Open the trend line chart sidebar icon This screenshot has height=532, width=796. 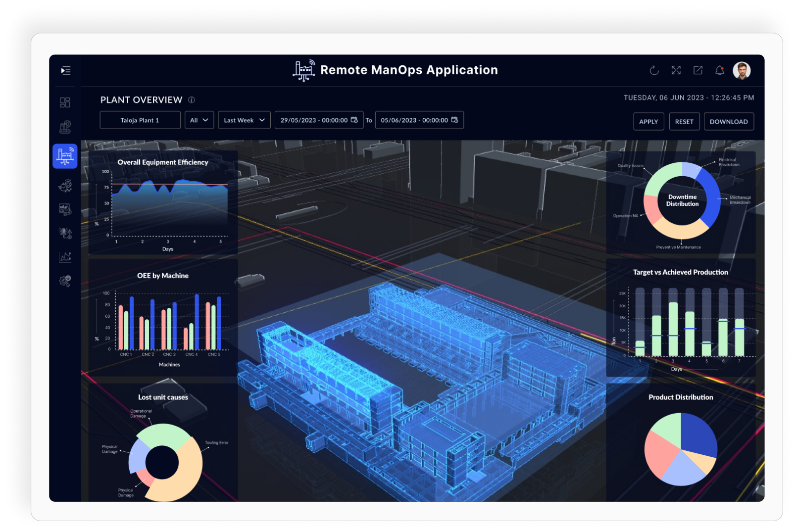65,257
